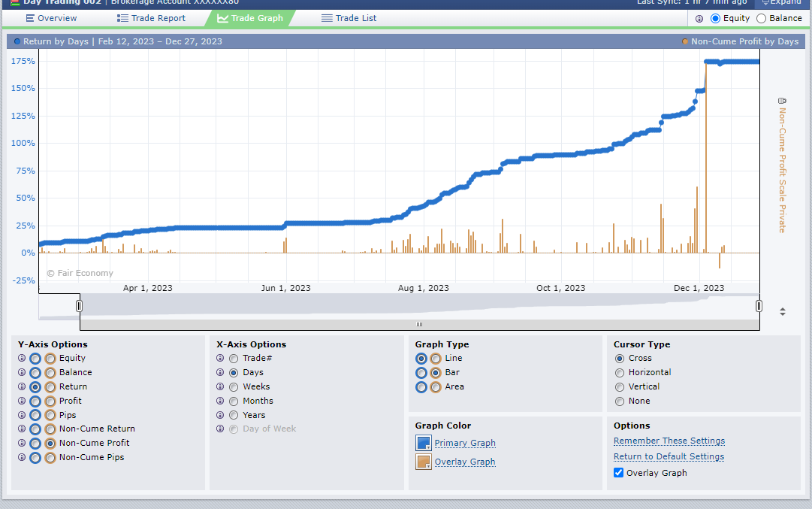812x509 pixels.
Task: Click info icon next to Weeks X-axis option
Action: 220,386
